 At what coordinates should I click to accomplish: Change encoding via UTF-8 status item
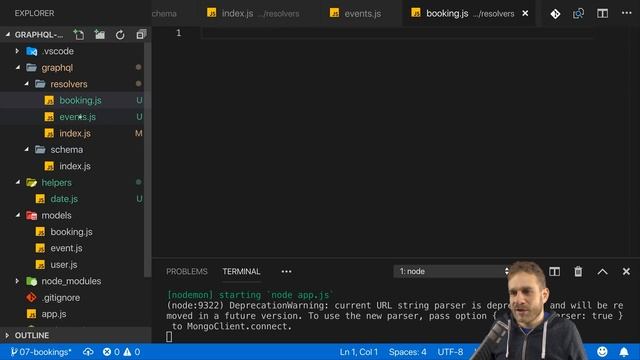click(x=450, y=352)
